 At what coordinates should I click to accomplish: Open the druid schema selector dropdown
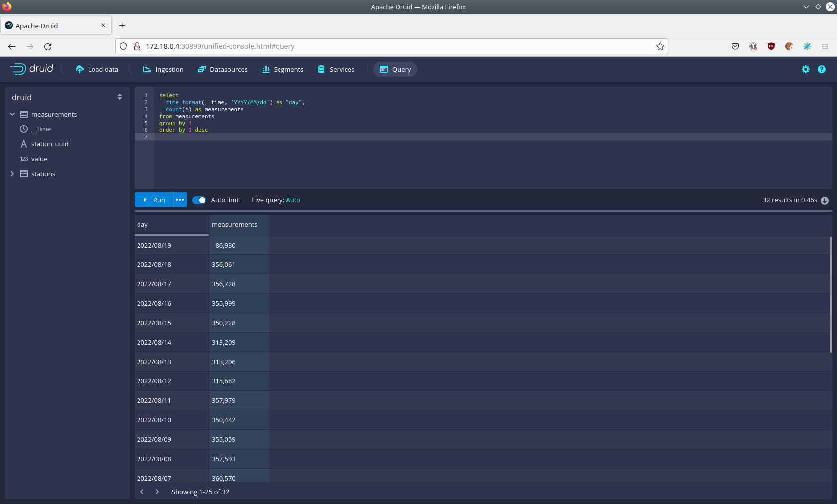[119, 97]
